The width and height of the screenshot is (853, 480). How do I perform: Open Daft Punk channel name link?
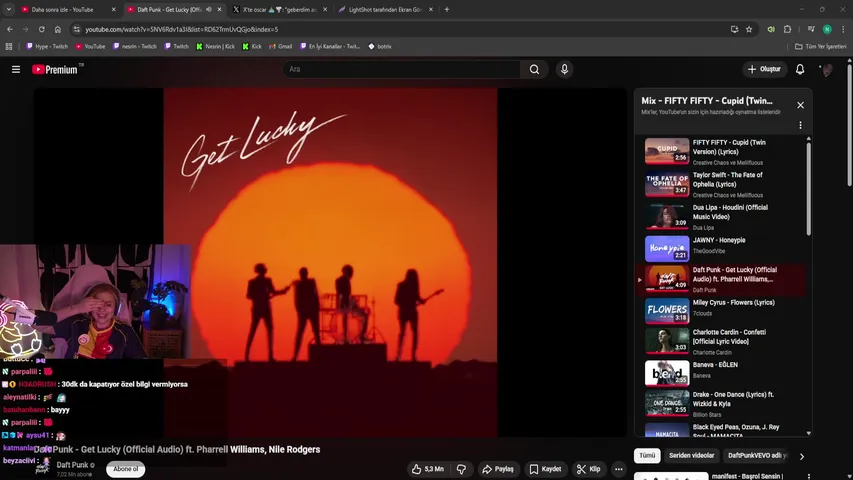tap(72, 465)
